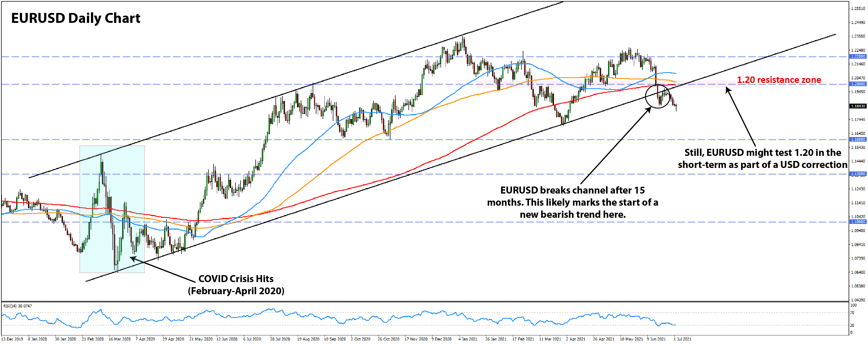
Task: Click the "26 Apr 2021" date label
Action: 604,339
